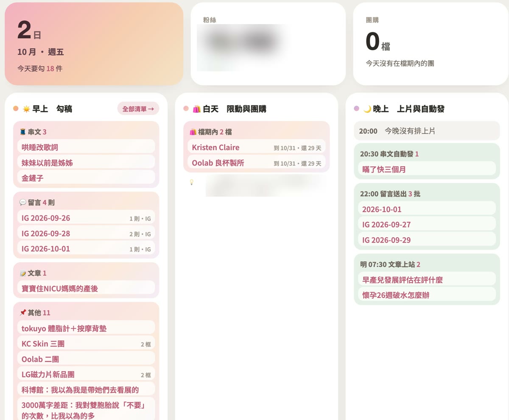
Task: Open the Oolab 良杯製所 group-buy row
Action: [x=257, y=162]
